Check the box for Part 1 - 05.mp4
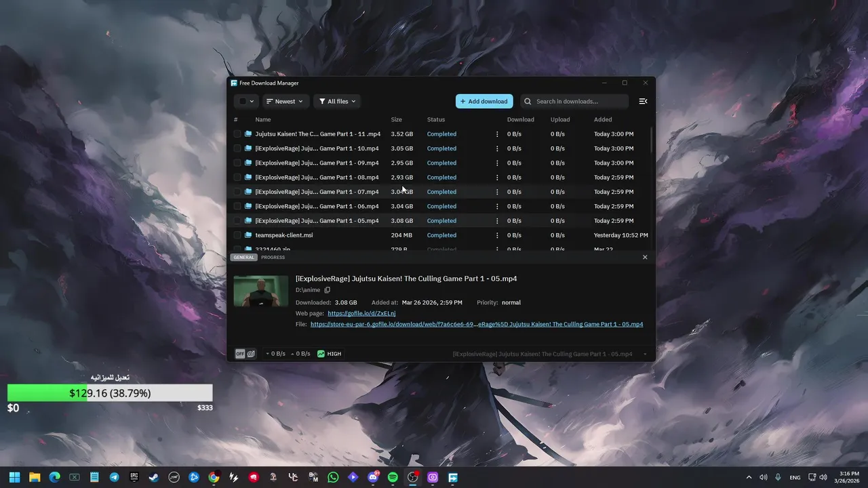This screenshot has width=868, height=488. point(237,221)
